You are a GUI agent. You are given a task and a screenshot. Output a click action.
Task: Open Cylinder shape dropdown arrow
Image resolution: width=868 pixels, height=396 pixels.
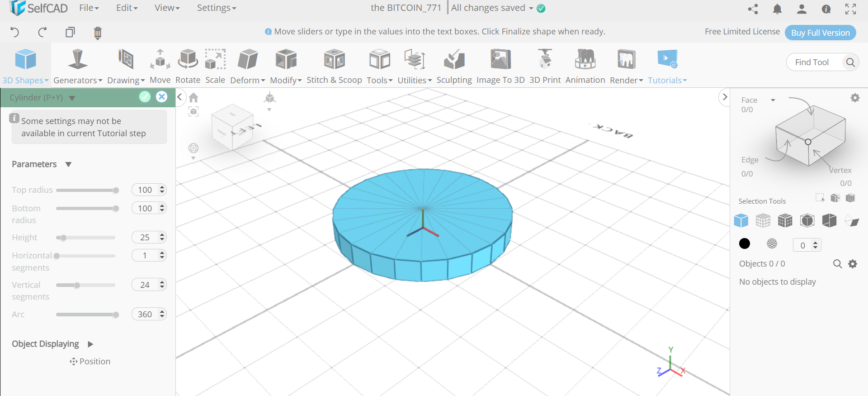pyautogui.click(x=72, y=98)
